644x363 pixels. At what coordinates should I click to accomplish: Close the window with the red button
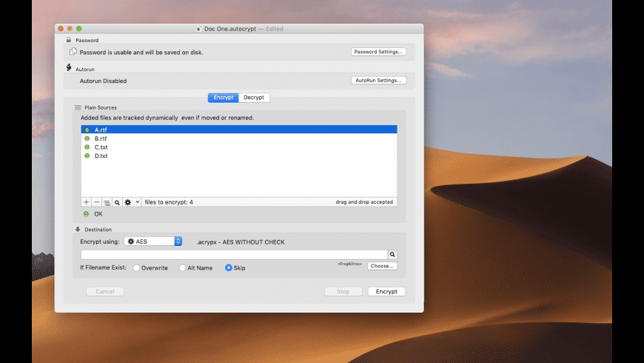(x=61, y=29)
